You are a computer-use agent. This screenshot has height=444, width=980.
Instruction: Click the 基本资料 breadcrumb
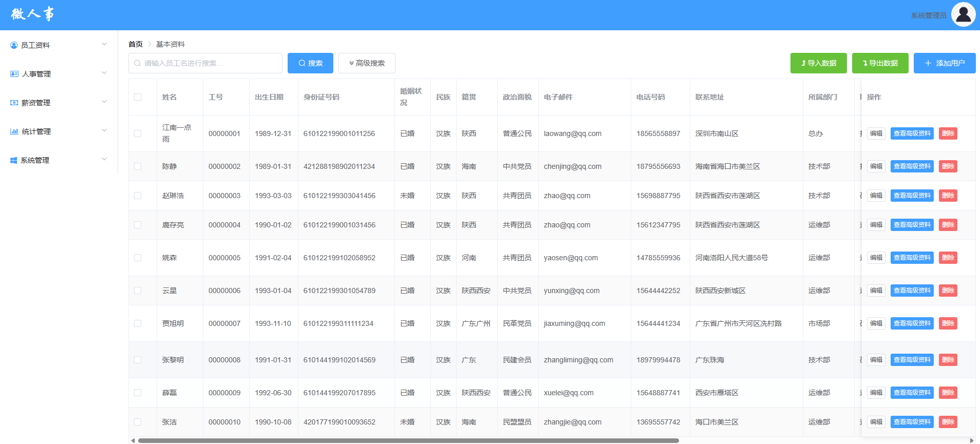[171, 44]
